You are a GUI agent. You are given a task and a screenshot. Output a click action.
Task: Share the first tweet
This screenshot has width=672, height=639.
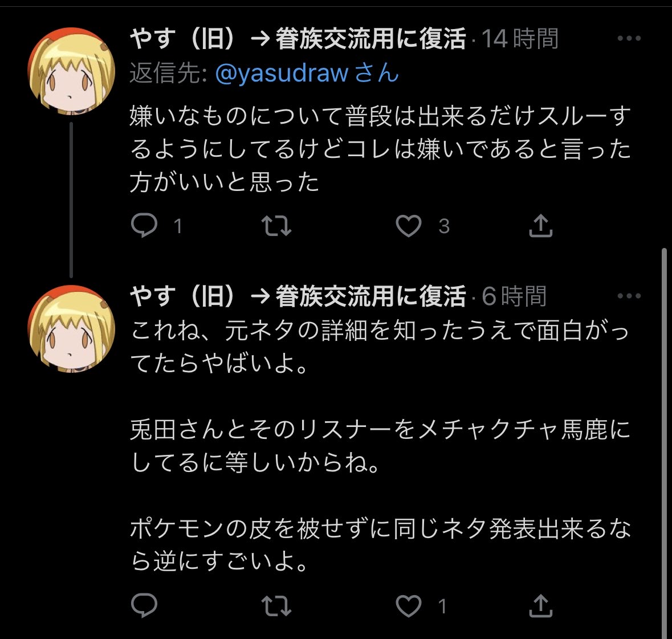point(541,225)
